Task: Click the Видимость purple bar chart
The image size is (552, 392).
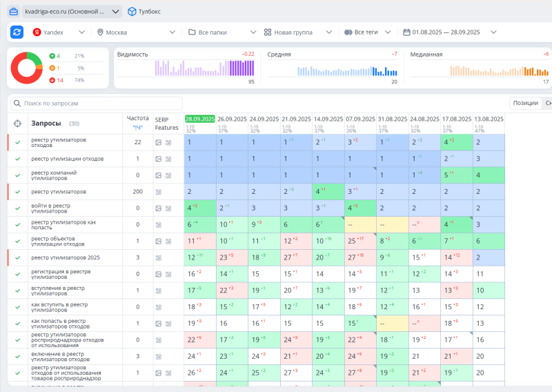Action: 204,68
